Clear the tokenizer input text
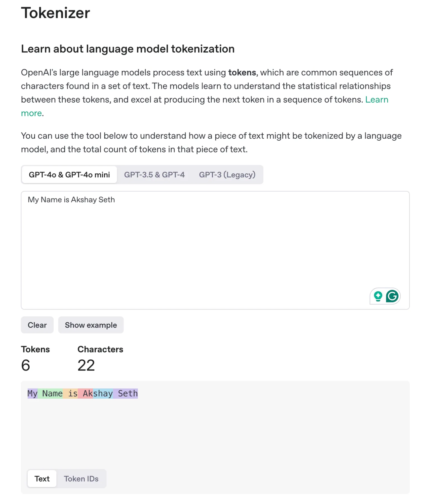The width and height of the screenshot is (425, 504). coord(37,325)
